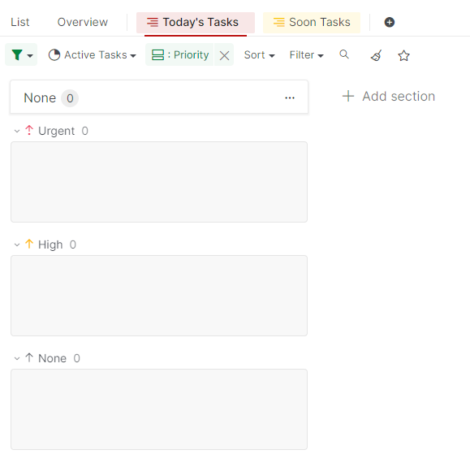Image resolution: width=470 pixels, height=476 pixels.
Task: Click the plus circle to add view
Action: [x=390, y=22]
